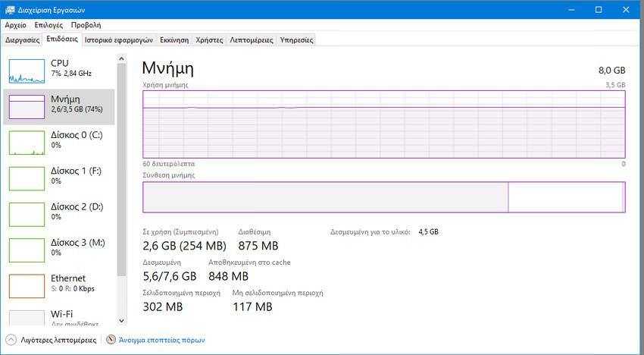Open the Επιλογές menu
Image resolution: width=644 pixels, height=355 pixels.
48,25
